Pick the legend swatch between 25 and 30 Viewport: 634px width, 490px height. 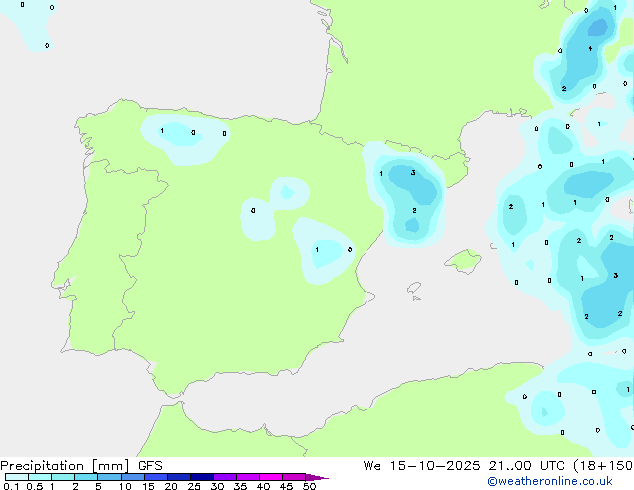click(202, 477)
